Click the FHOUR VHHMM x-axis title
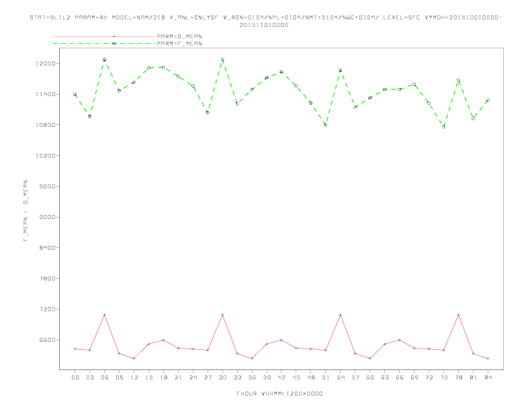Viewport: 532px width, 411px height. click(x=279, y=394)
